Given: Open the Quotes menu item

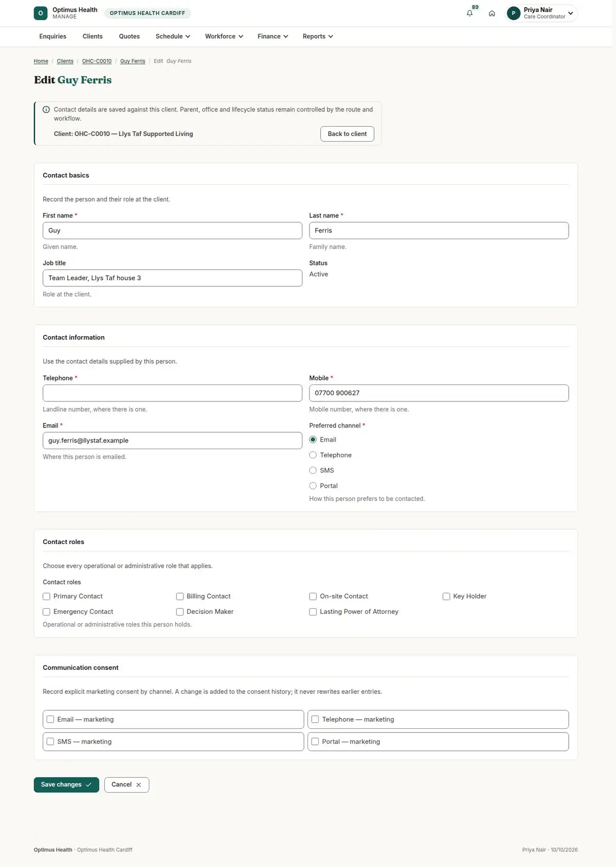Looking at the screenshot, I should (129, 36).
